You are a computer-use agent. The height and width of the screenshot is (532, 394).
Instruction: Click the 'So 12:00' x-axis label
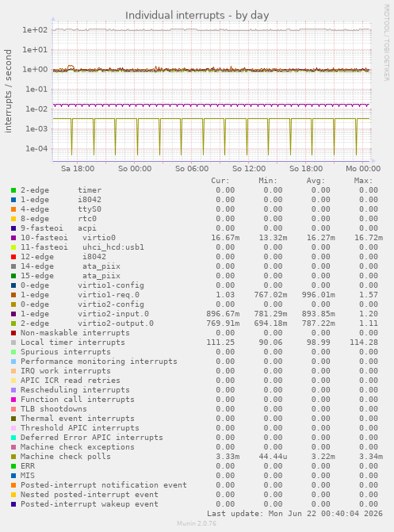click(x=249, y=169)
